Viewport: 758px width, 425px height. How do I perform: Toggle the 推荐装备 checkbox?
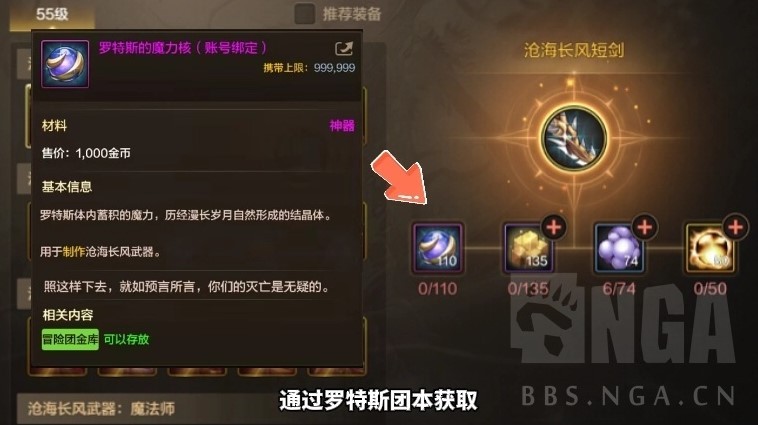click(x=305, y=14)
